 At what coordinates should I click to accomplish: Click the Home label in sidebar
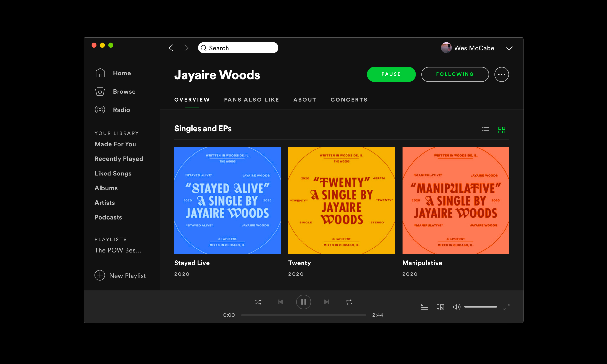tap(122, 73)
